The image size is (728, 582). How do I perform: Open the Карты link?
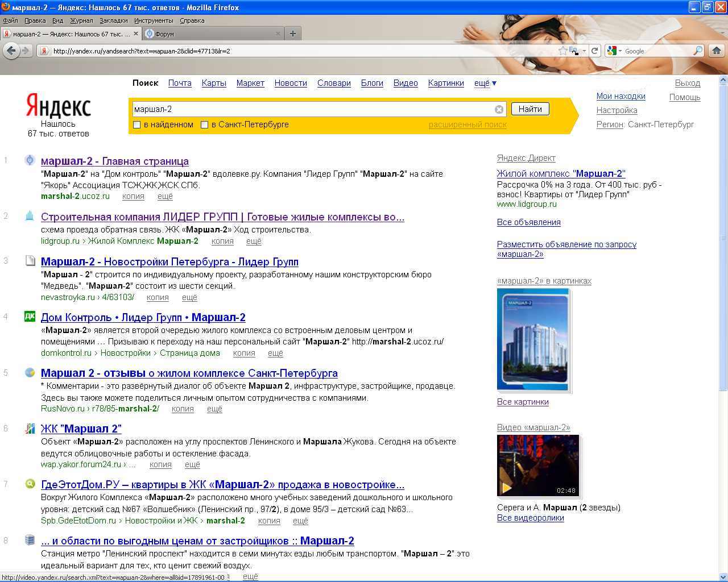coord(214,83)
